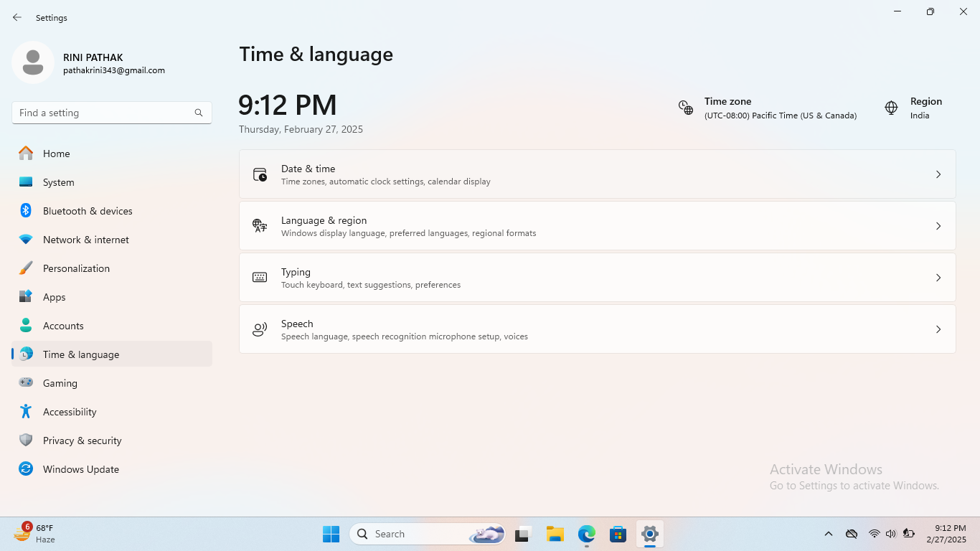Open the weather widget showing 68°F Haze

tap(34, 534)
